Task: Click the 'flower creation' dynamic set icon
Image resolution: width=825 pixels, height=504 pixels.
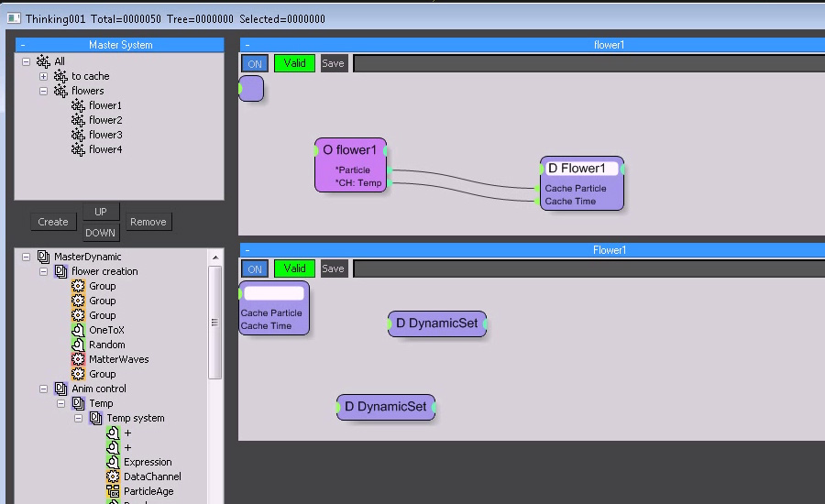Action: coord(60,271)
